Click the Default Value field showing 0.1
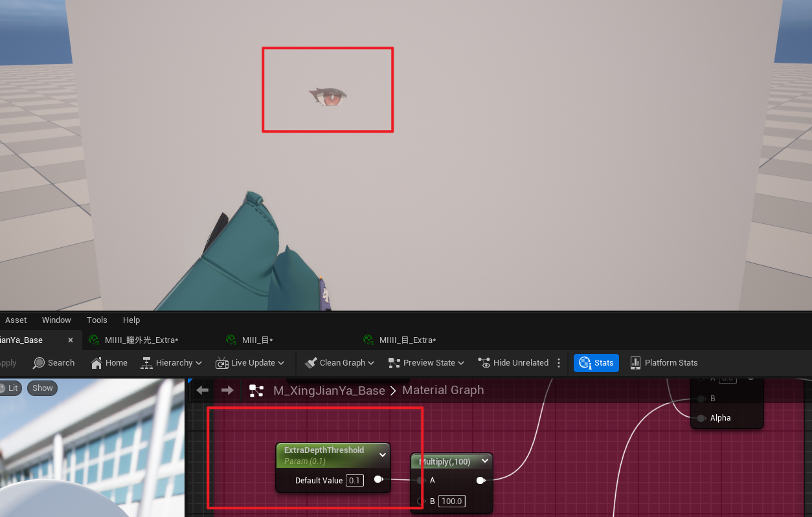This screenshot has height=517, width=812. (x=354, y=480)
